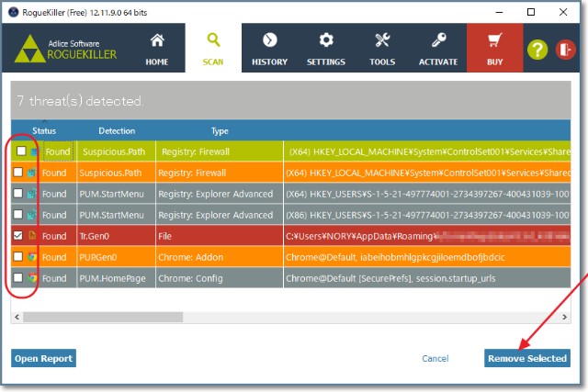Image resolution: width=588 pixels, height=392 pixels.
Task: Check first Suspicious.Path firewall row checkbox
Action: 20,151
